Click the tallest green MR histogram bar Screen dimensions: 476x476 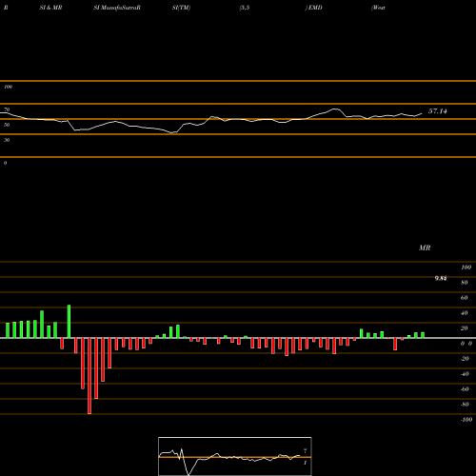tap(69, 321)
